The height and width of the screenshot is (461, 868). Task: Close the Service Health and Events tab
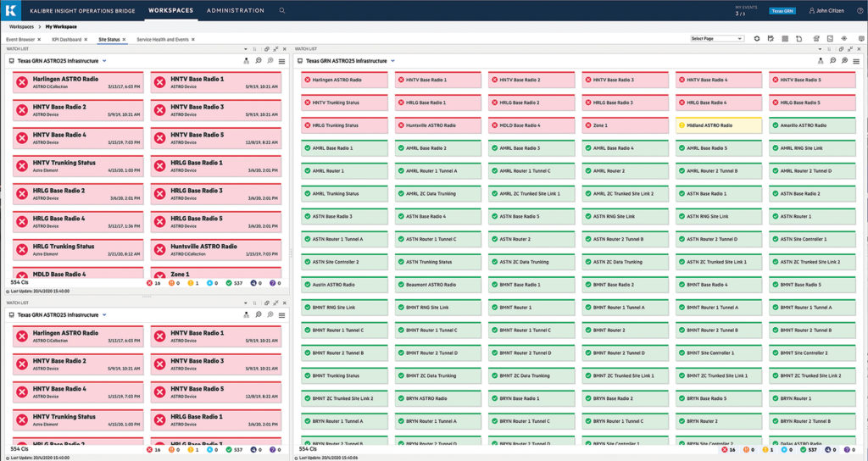click(192, 40)
